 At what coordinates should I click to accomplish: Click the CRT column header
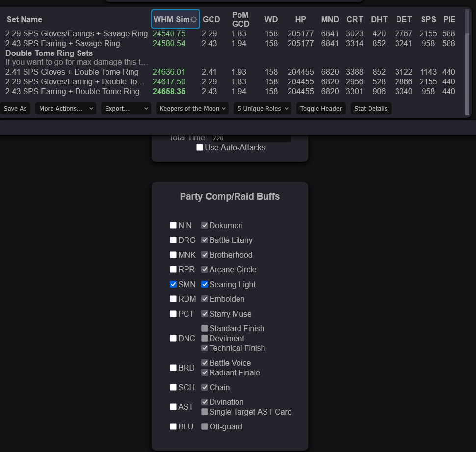click(x=355, y=19)
